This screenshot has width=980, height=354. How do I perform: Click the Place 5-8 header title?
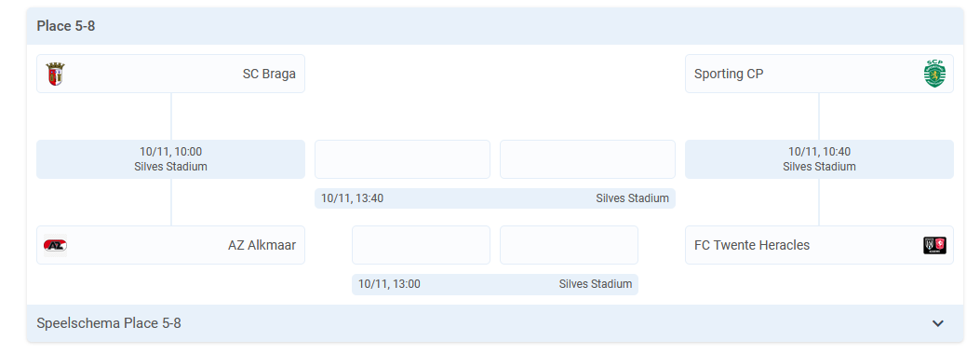66,26
